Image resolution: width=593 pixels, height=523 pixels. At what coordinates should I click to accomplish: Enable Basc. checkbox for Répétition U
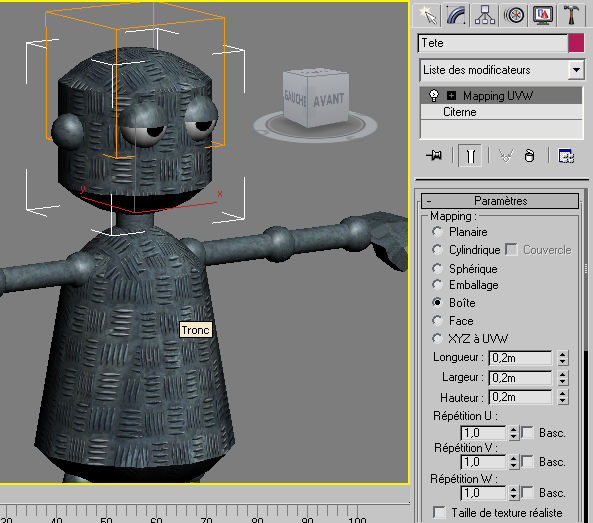tap(528, 433)
